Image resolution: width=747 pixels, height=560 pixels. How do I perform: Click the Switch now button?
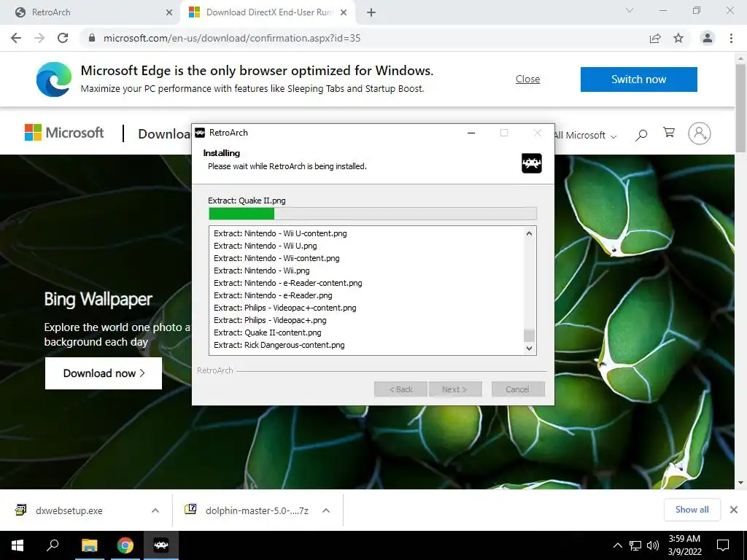pos(639,79)
